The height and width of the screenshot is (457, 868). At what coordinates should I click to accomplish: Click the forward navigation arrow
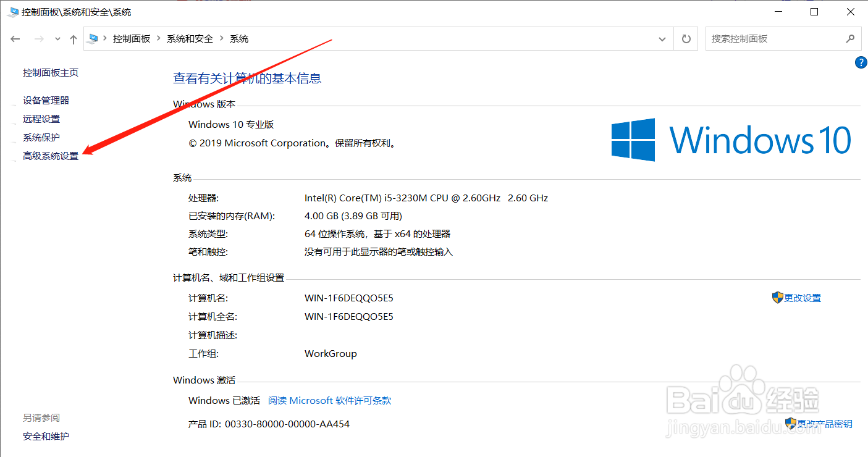pos(39,39)
